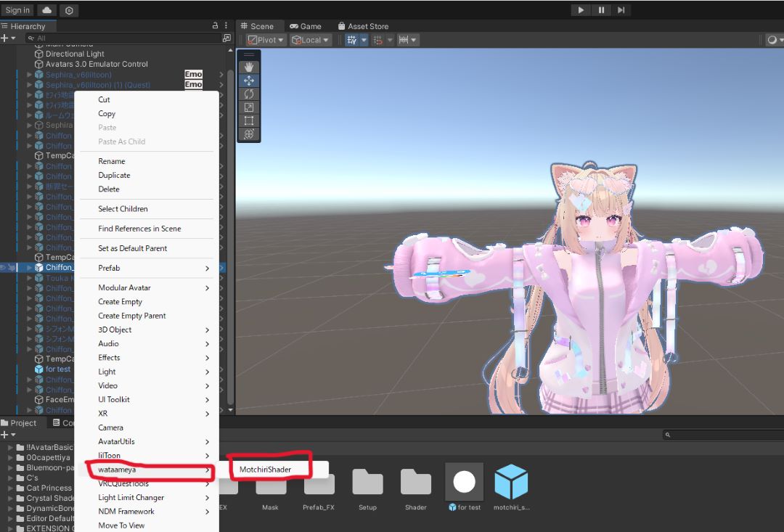Open the wataameya submenu
The image size is (784, 532).
click(147, 470)
